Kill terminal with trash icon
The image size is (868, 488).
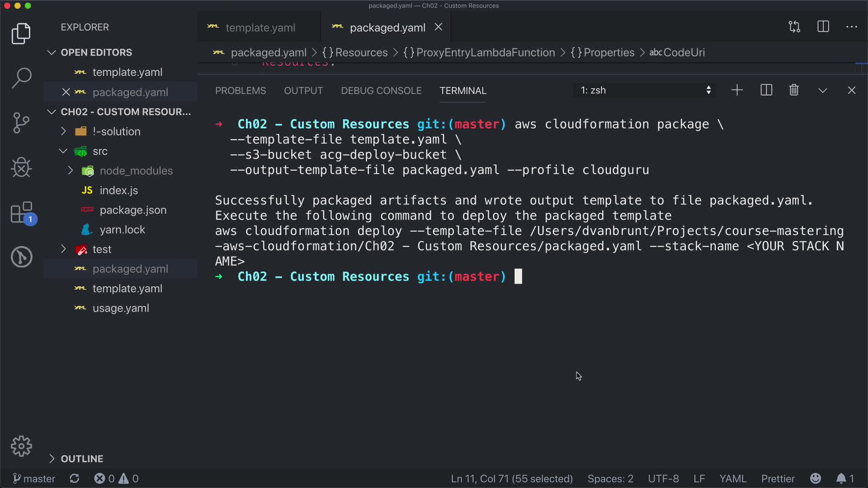point(794,90)
